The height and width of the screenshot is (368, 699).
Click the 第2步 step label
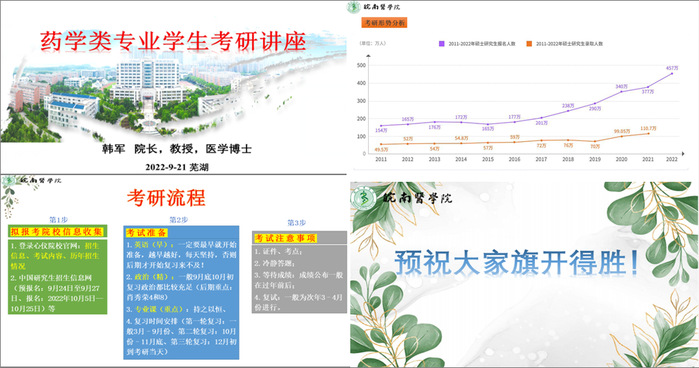[178, 220]
